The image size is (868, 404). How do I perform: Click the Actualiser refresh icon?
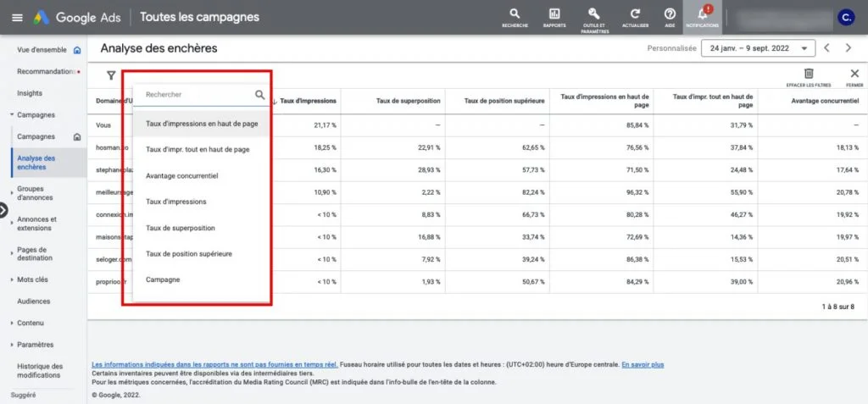coord(636,18)
